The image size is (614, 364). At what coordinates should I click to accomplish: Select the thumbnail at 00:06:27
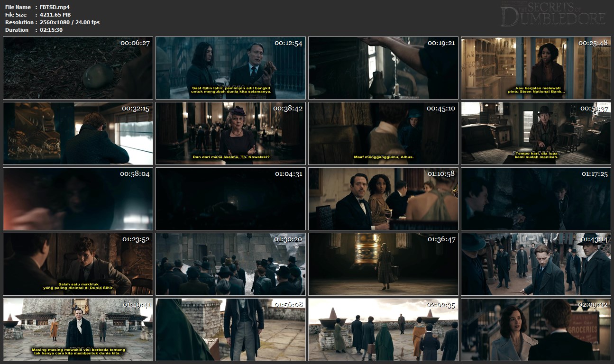[x=78, y=68]
